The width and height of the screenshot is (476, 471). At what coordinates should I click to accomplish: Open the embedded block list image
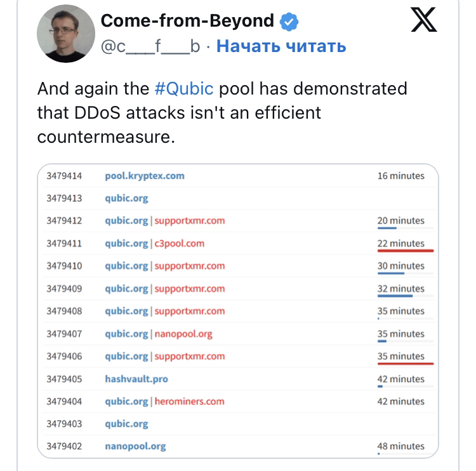pyautogui.click(x=238, y=311)
